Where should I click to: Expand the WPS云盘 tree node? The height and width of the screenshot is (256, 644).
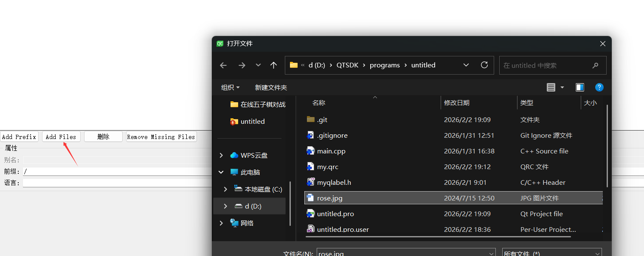point(221,156)
